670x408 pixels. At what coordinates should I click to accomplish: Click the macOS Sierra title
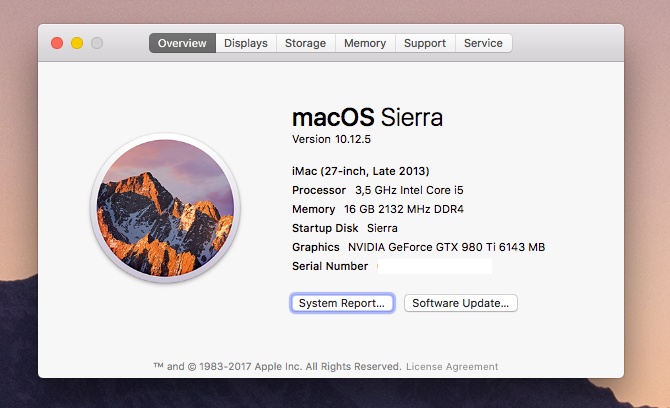pos(367,117)
